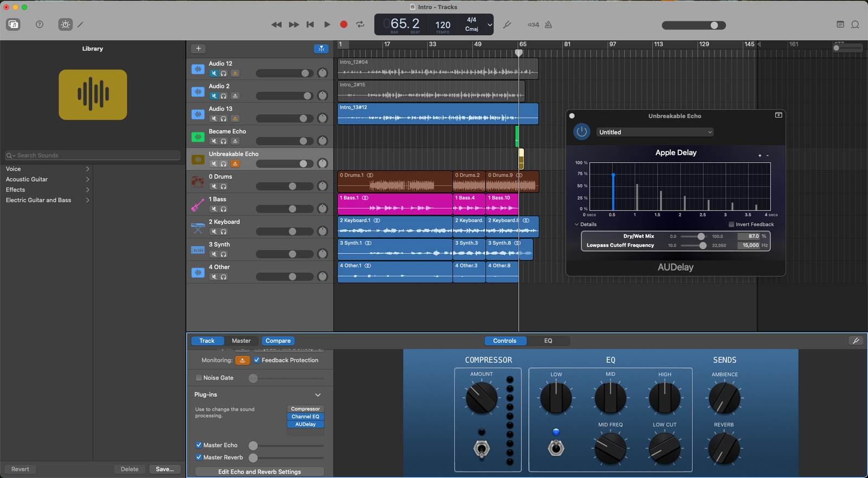Switch to the EQ tab
Screen dimensions: 868x478
(x=548, y=341)
